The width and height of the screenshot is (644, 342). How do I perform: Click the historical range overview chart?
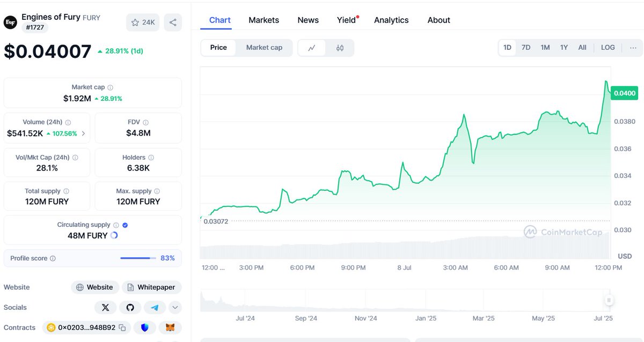click(x=404, y=301)
